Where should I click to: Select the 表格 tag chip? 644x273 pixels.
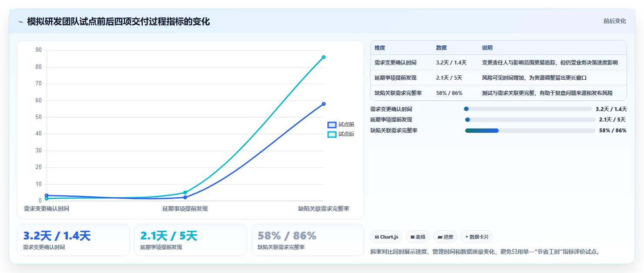(418, 237)
